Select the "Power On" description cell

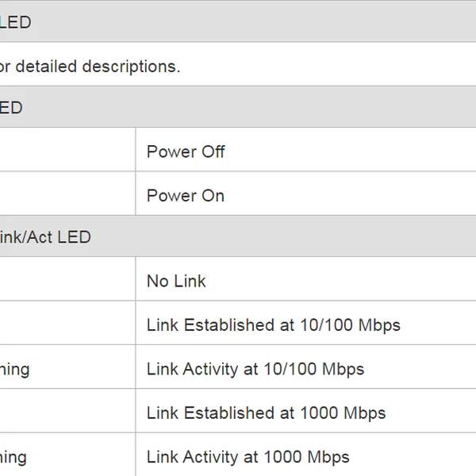[186, 196]
